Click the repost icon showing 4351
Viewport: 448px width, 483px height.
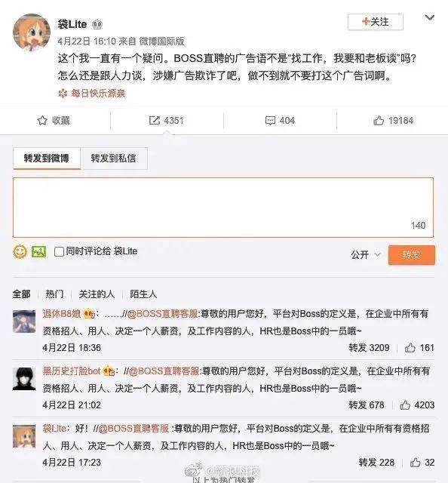click(x=155, y=121)
